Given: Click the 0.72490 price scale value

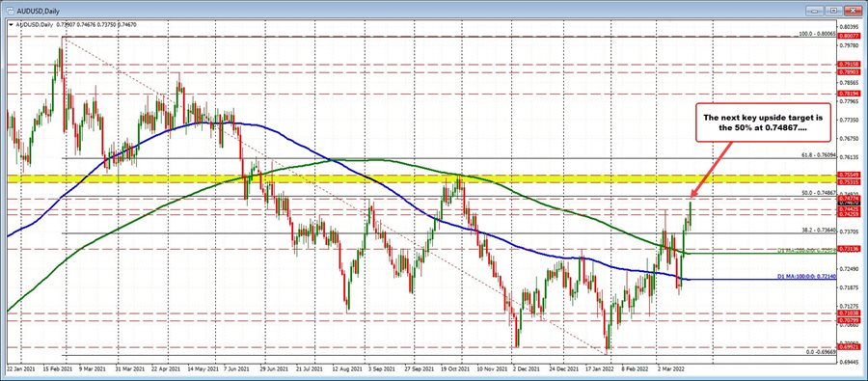Looking at the screenshot, I should [848, 268].
